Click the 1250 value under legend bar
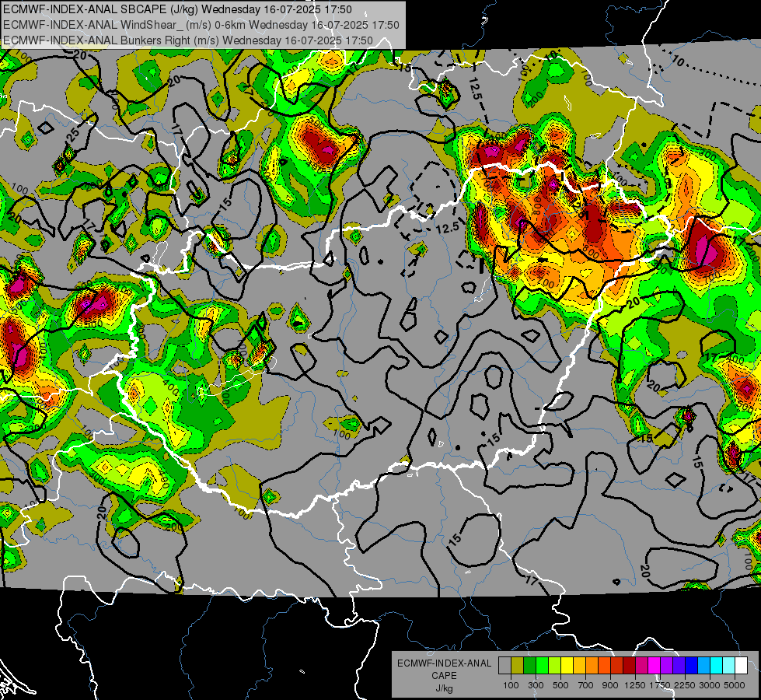This screenshot has height=700, width=761. pos(635,685)
